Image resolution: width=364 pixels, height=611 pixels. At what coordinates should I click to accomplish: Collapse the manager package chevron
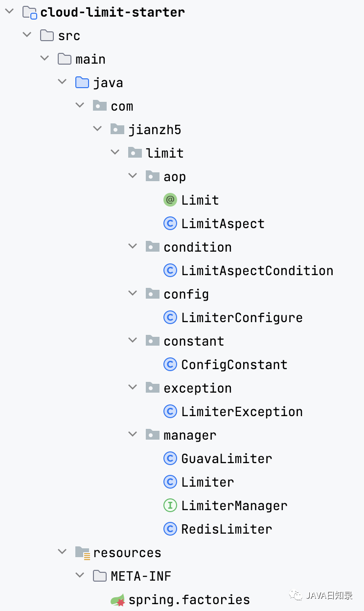(x=133, y=435)
